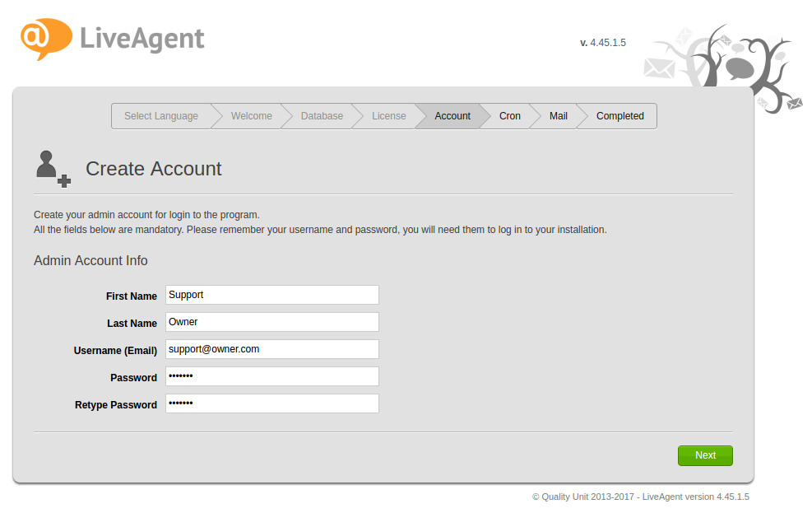812x513 pixels.
Task: Open the Mail wizard step
Action: click(559, 116)
